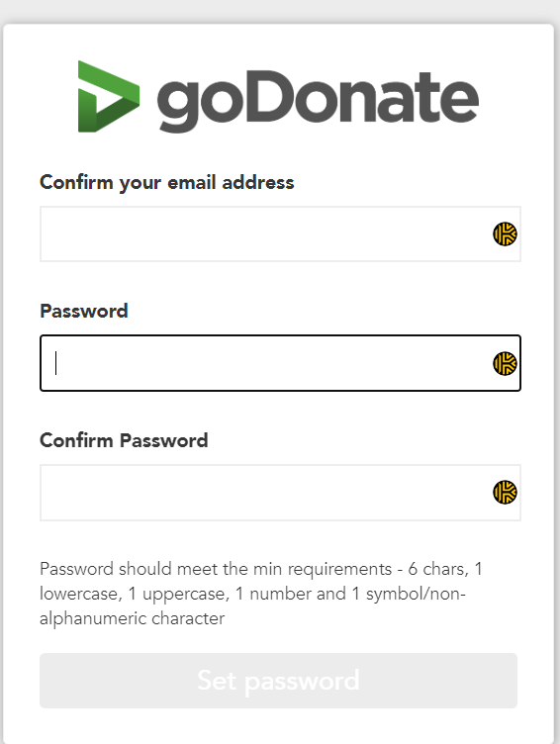
Task: Open Keeper autofill in the Password field
Action: (505, 363)
